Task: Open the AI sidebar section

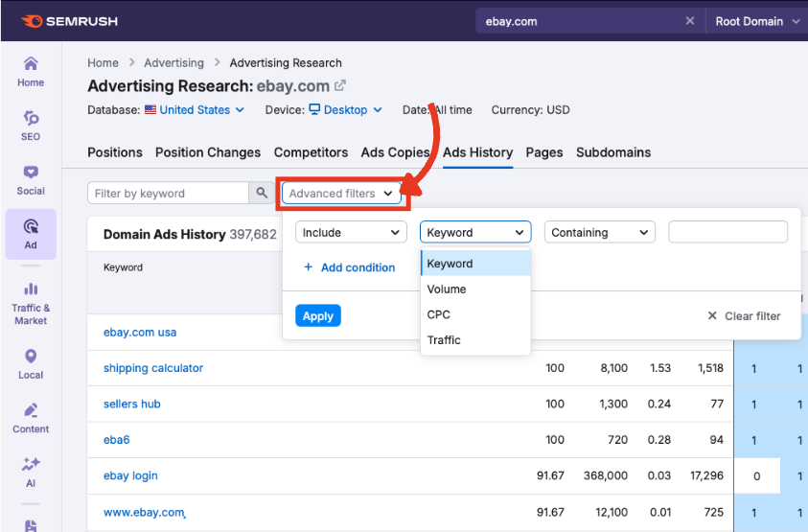Action: [31, 473]
